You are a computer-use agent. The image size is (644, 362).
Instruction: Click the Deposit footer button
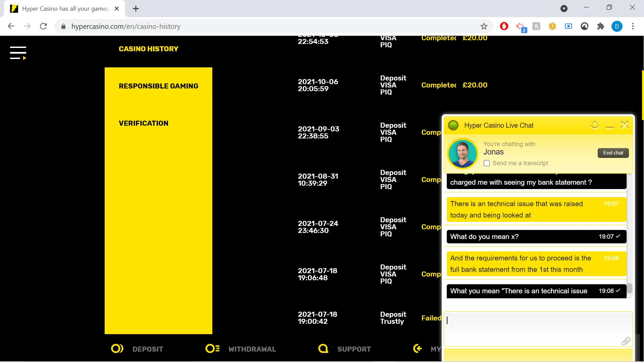pyautogui.click(x=148, y=349)
